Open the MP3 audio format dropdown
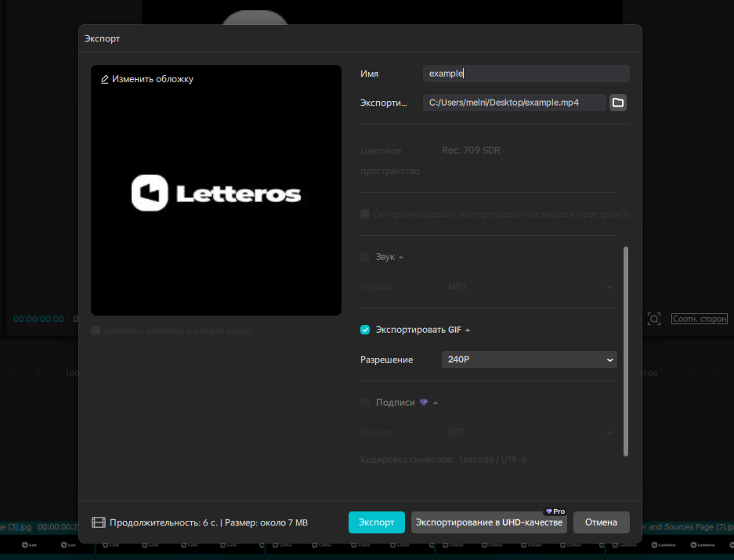 coord(528,287)
